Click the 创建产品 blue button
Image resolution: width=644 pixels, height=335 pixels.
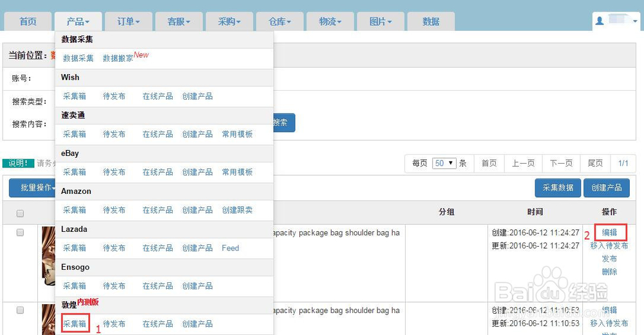[x=607, y=188]
